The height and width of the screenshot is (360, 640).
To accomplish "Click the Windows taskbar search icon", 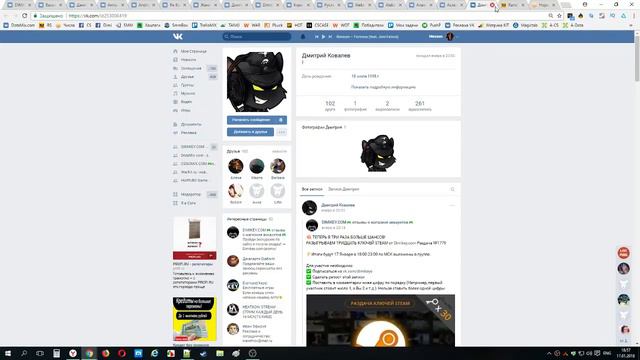I will coord(24,353).
